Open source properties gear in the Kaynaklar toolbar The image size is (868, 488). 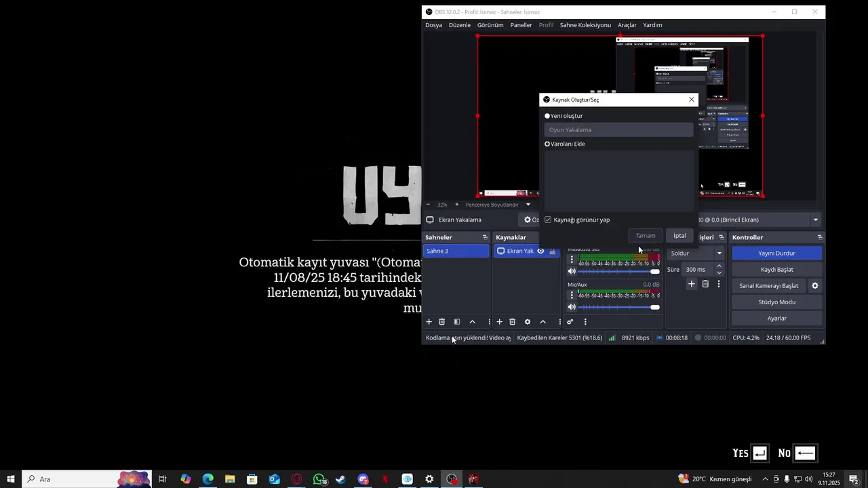coord(528,322)
